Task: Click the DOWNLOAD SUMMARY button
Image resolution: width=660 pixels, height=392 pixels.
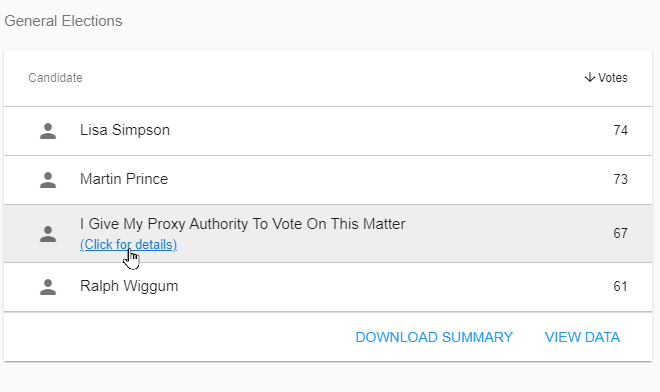Action: point(434,337)
